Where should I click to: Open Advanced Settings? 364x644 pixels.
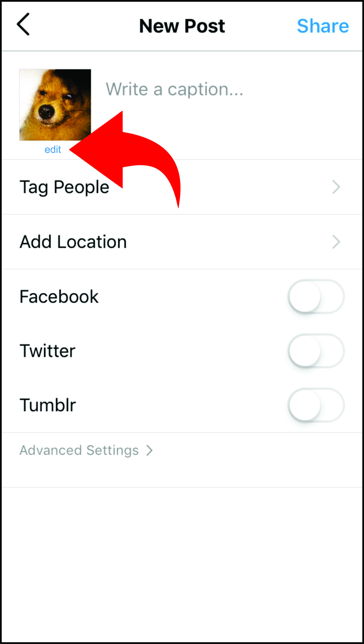(86, 450)
